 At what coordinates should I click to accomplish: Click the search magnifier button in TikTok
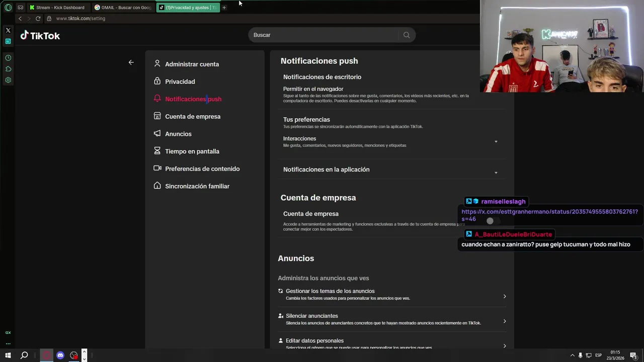click(407, 35)
